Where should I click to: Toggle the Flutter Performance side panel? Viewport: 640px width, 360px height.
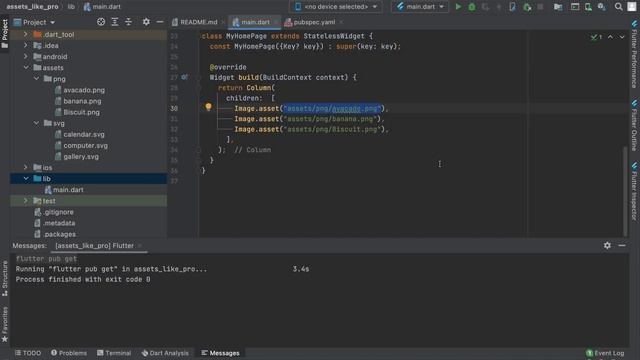click(634, 54)
